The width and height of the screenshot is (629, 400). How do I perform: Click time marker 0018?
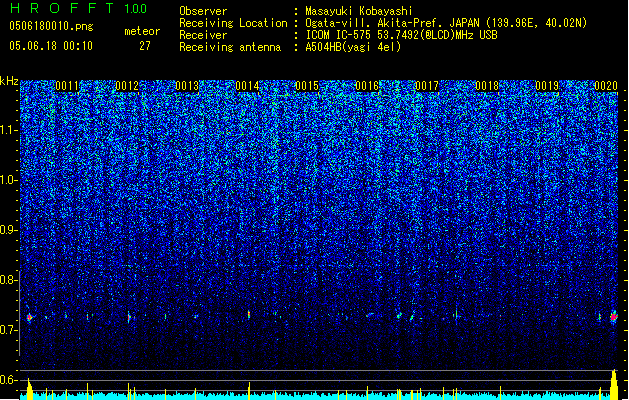click(487, 86)
